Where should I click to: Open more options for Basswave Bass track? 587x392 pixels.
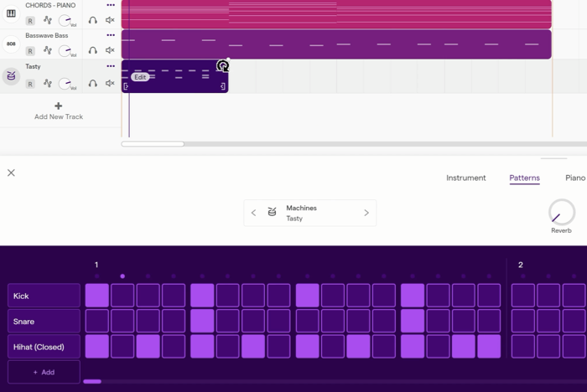click(111, 35)
